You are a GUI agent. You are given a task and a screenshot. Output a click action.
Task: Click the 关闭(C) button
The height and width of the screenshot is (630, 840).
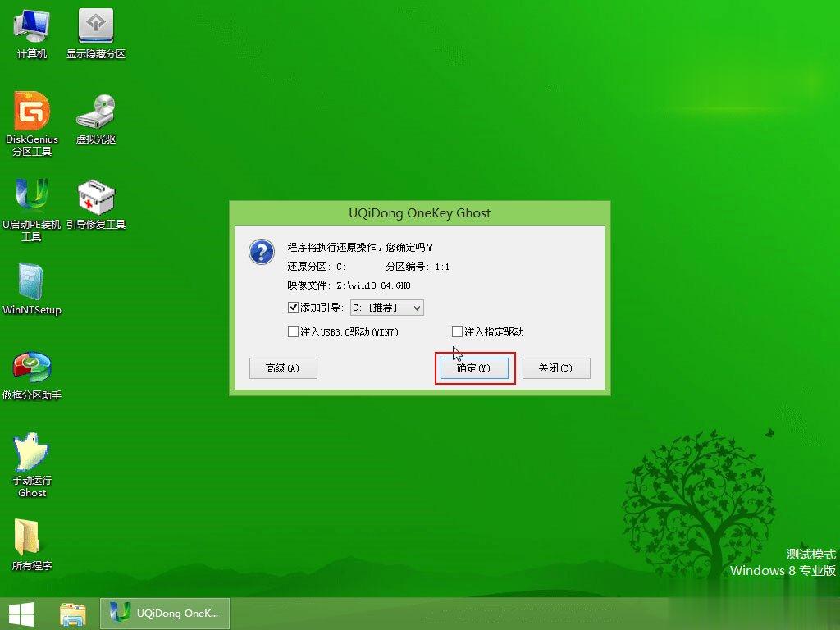point(556,368)
